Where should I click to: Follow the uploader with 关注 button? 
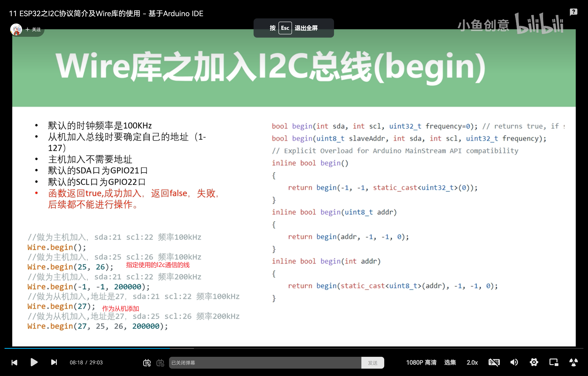point(33,29)
